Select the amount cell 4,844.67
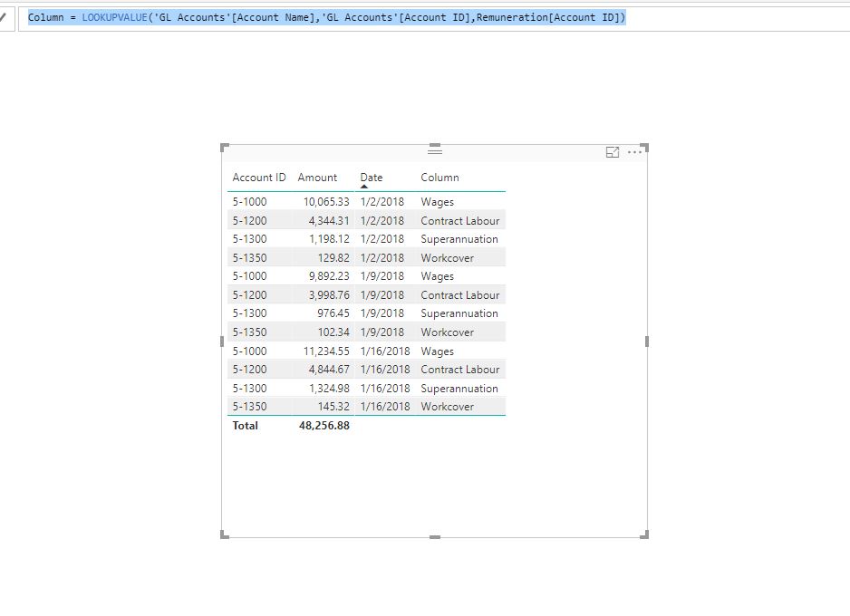The height and width of the screenshot is (616, 850). [329, 370]
